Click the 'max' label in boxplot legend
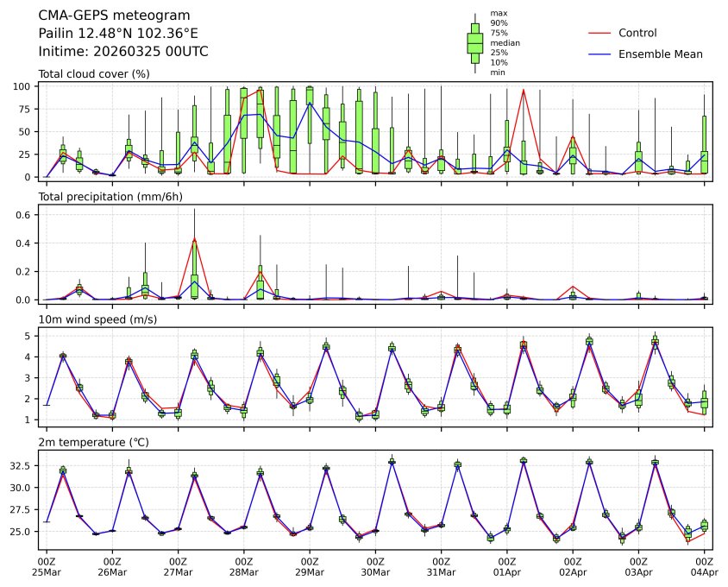This screenshot has height=587, width=728. 498,13
